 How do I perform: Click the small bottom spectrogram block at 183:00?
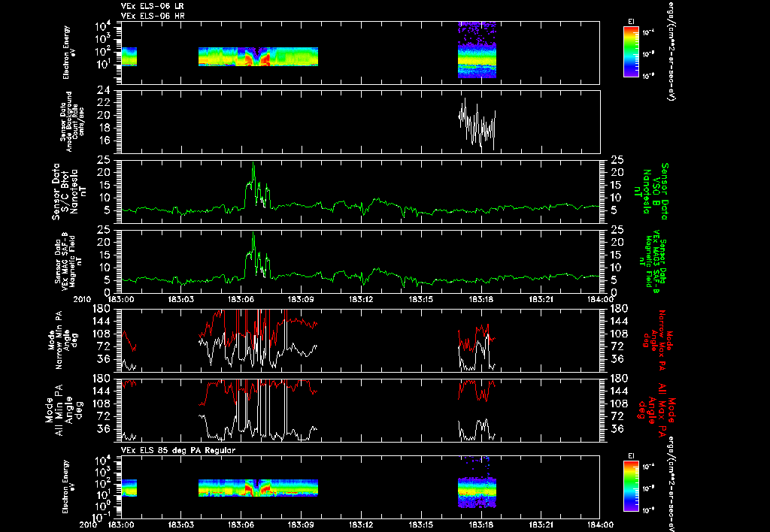(129, 488)
